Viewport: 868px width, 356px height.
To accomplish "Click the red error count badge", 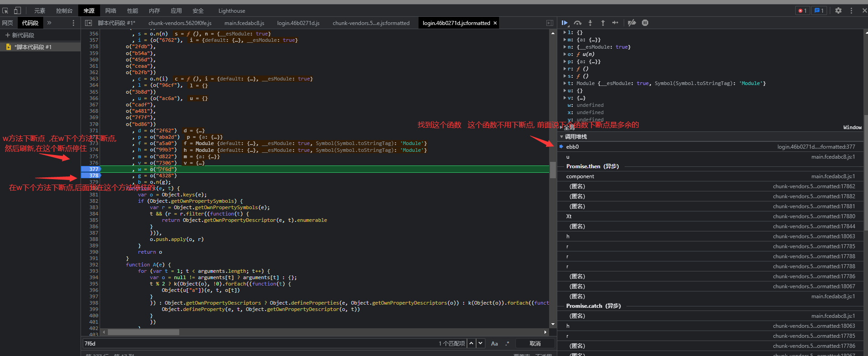I will click(x=802, y=10).
